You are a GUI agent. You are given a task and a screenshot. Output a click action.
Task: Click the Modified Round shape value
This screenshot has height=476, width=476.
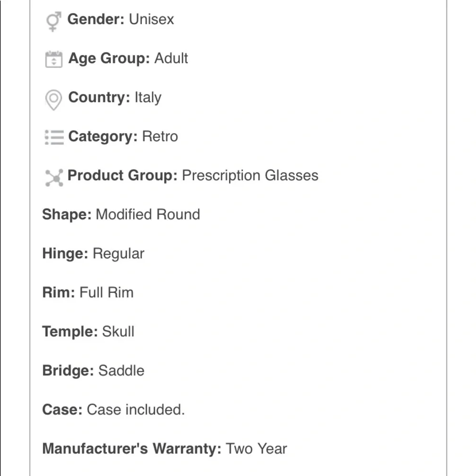[148, 214]
